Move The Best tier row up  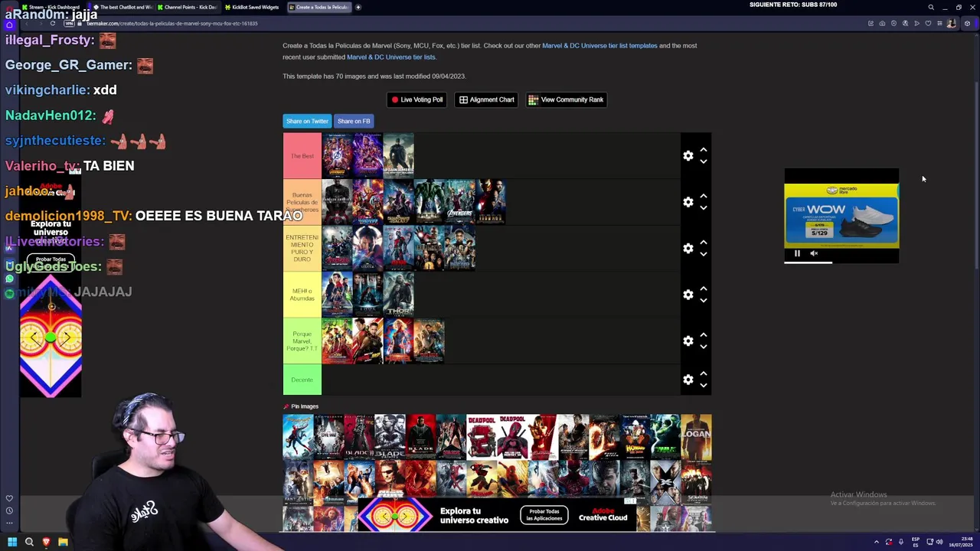[x=703, y=150]
